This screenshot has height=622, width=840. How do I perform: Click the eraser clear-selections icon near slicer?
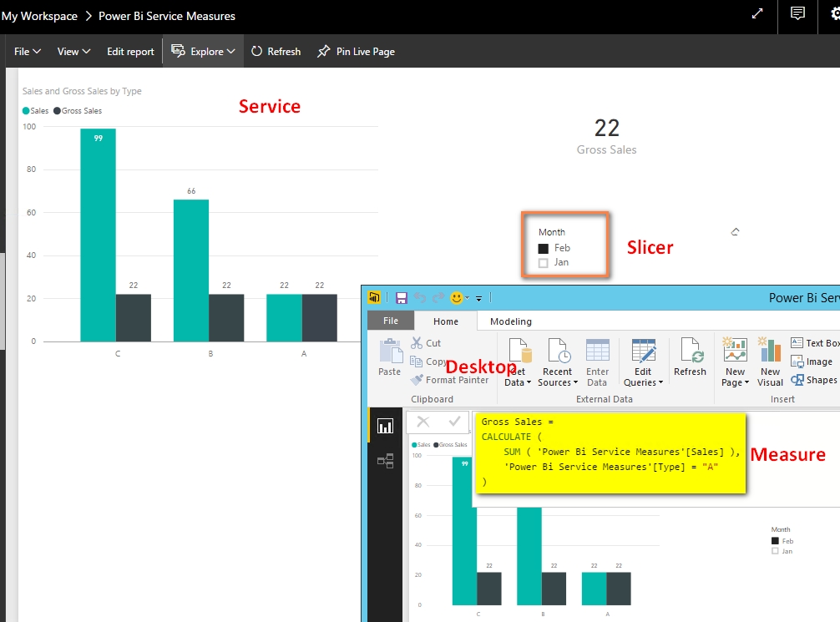(735, 231)
